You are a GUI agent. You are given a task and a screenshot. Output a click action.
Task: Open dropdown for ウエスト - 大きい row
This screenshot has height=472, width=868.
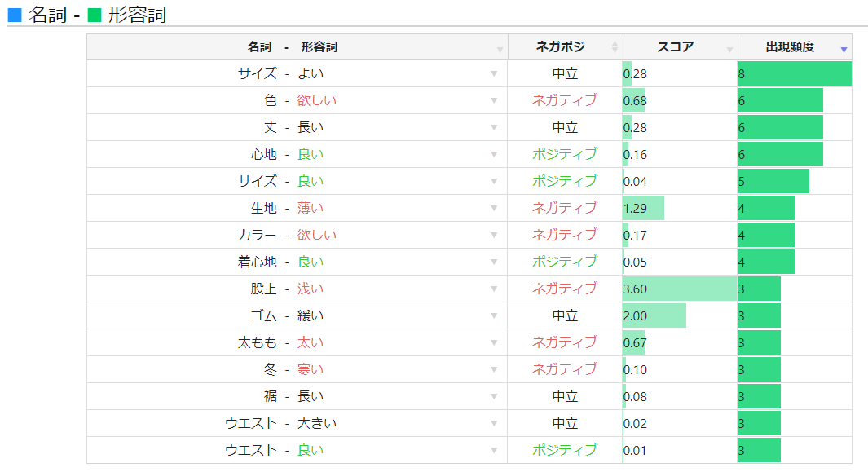(493, 423)
